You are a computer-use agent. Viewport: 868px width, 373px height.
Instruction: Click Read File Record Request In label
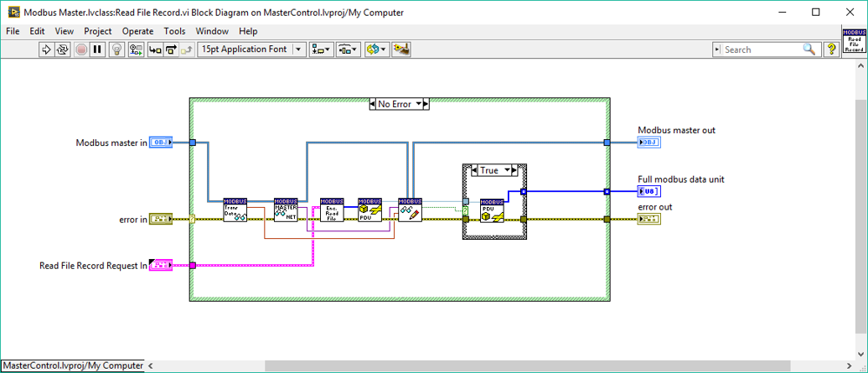coord(93,266)
